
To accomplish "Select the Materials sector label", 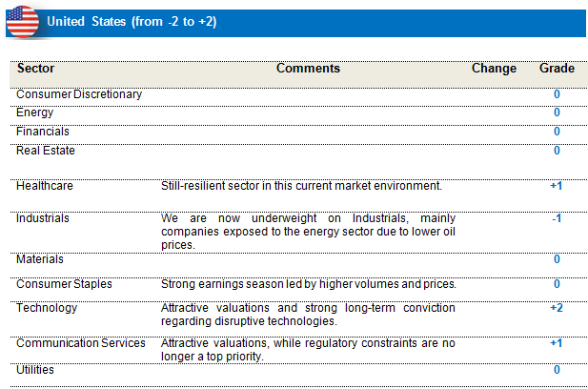I will click(x=40, y=259).
